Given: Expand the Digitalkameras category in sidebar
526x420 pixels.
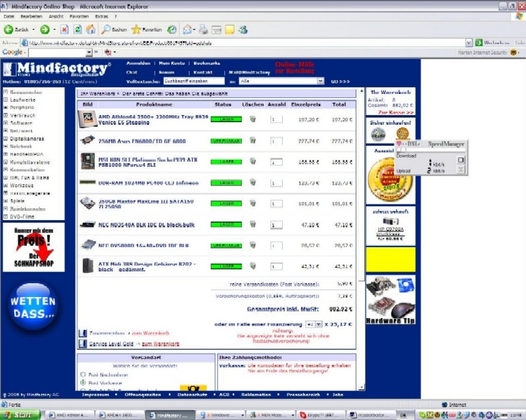Looking at the screenshot, I should click(x=5, y=139).
